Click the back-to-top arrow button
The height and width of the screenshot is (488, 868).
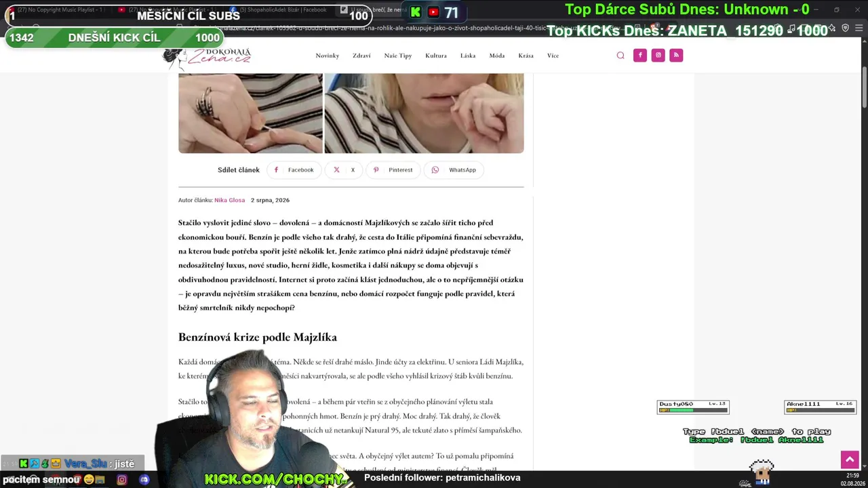pos(850,460)
